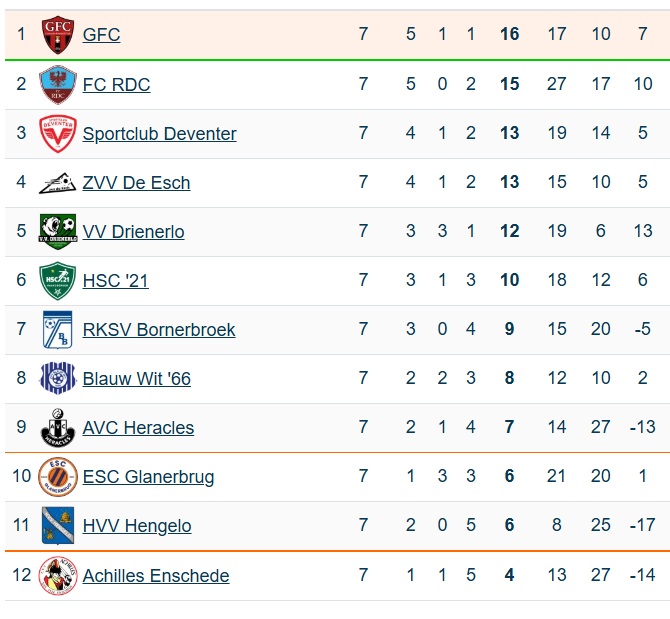Viewport: 670px width, 619px height.
Task: Click the HSC '21 green shield logo
Action: pyautogui.click(x=57, y=281)
